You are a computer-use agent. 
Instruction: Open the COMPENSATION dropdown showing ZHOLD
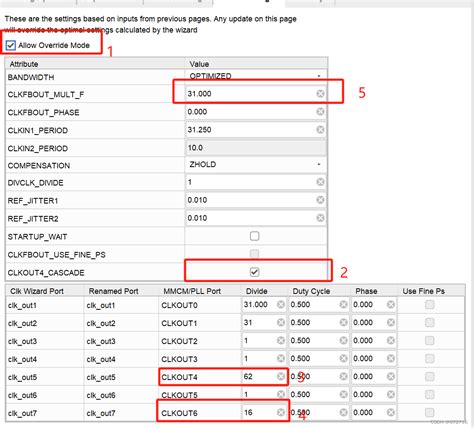(x=256, y=164)
